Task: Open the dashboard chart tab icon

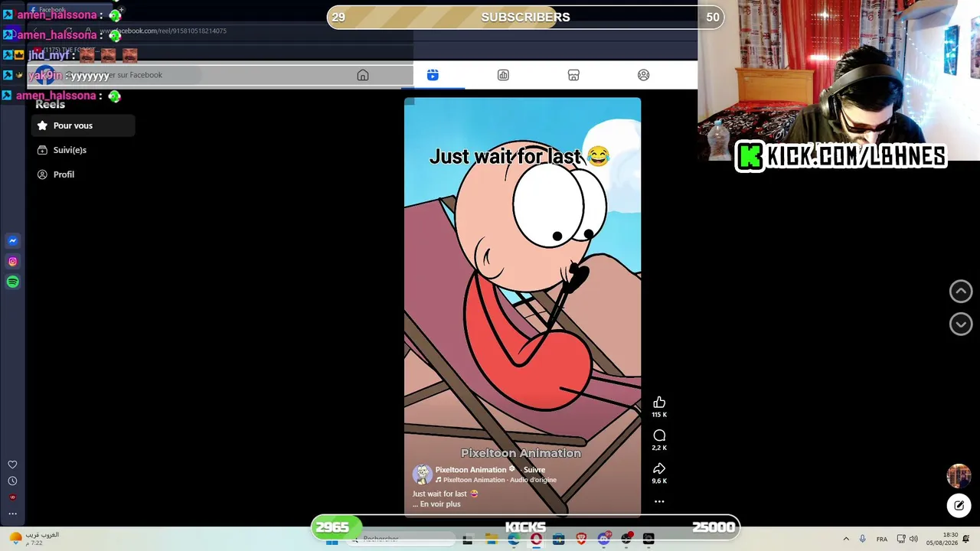Action: (x=503, y=75)
